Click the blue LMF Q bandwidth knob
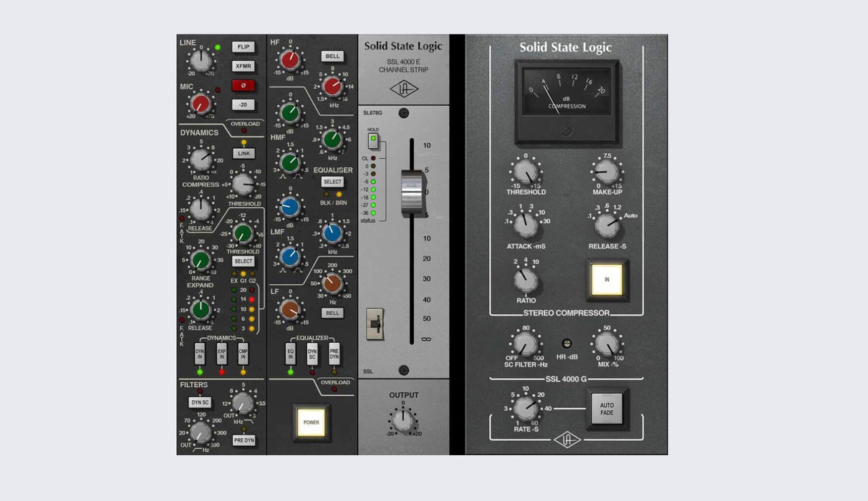 tap(290, 257)
